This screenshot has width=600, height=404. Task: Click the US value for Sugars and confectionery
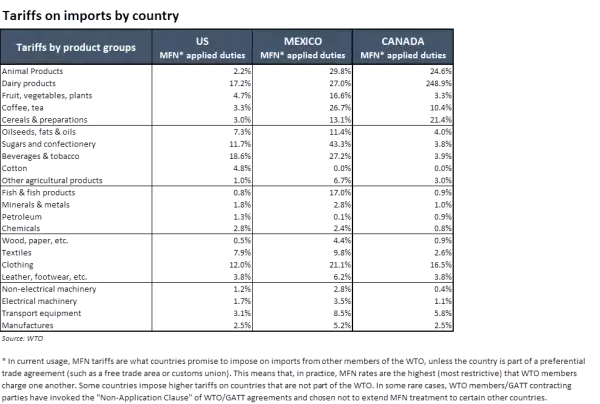pyautogui.click(x=240, y=143)
